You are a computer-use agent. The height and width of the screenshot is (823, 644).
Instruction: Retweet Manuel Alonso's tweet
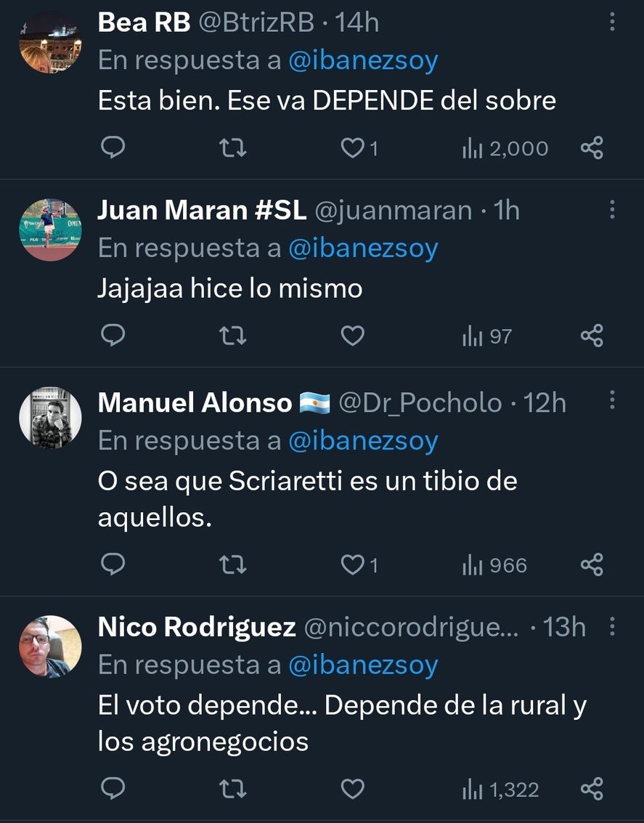point(233,565)
